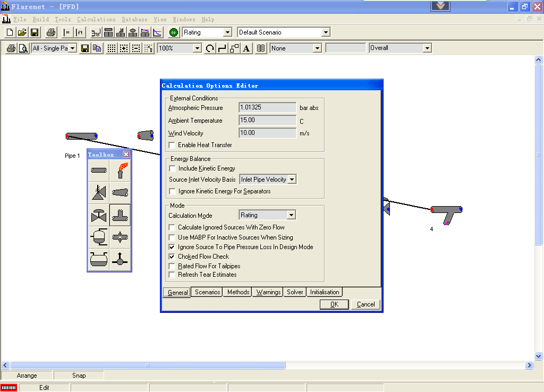
Task: Open a file with the folder icon
Action: coord(22,32)
